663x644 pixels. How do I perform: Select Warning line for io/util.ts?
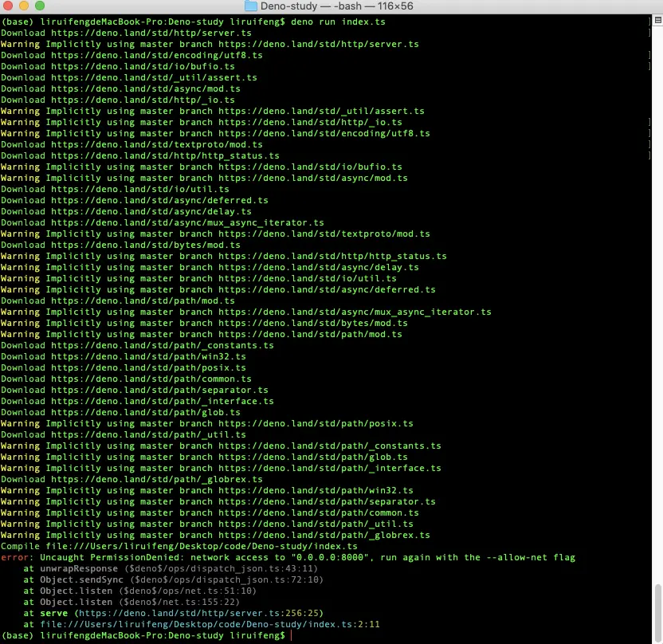198,278
